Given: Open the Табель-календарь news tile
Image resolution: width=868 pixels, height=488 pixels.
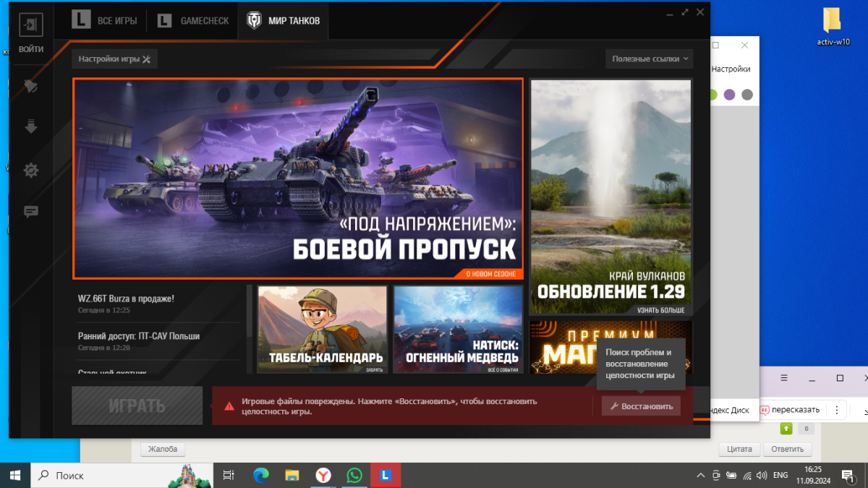Looking at the screenshot, I should click(322, 329).
